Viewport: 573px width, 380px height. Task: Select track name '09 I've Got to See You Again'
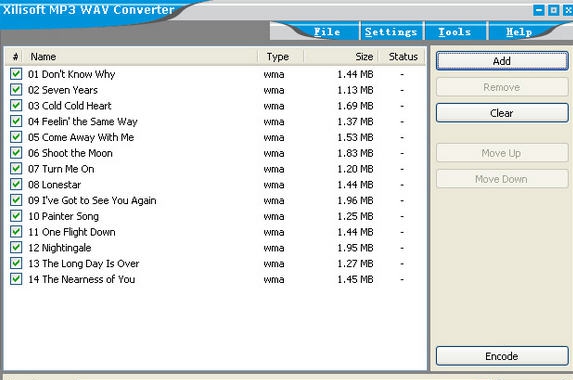92,201
